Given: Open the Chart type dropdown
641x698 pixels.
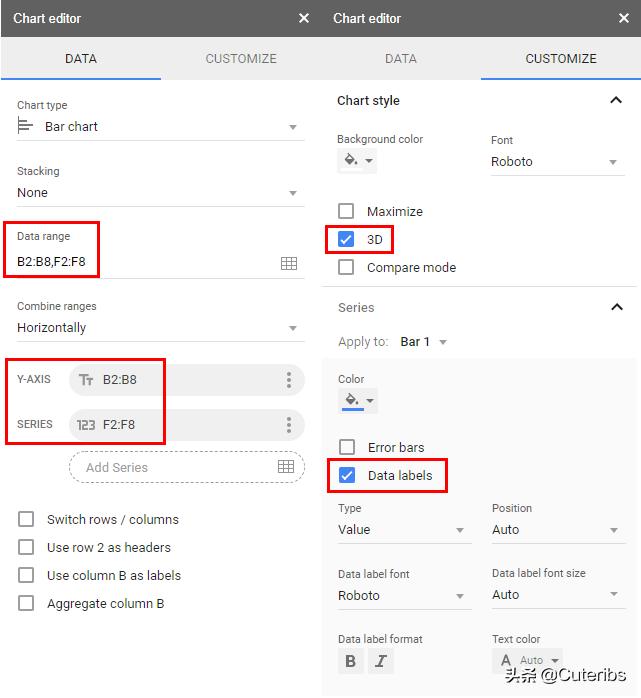Looking at the screenshot, I should pyautogui.click(x=158, y=127).
